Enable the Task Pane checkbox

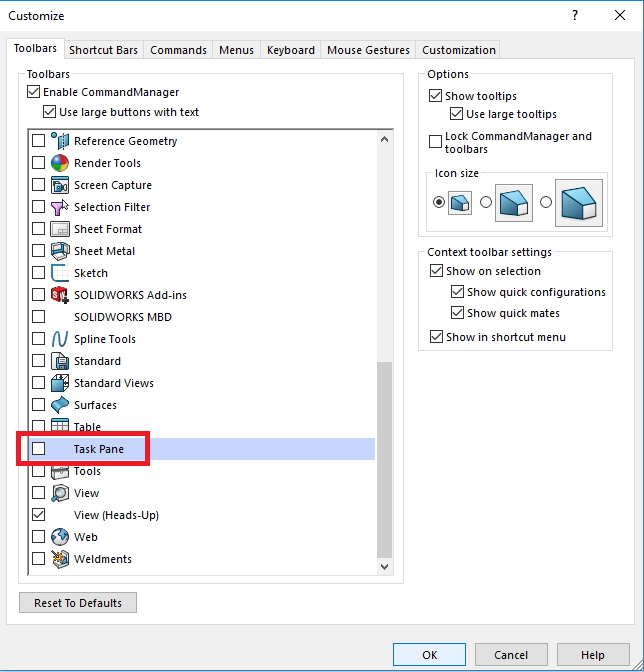pyautogui.click(x=39, y=449)
